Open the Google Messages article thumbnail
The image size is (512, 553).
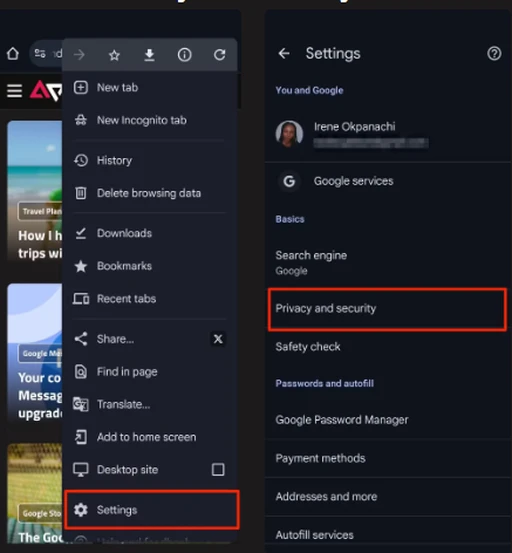pyautogui.click(x=35, y=353)
